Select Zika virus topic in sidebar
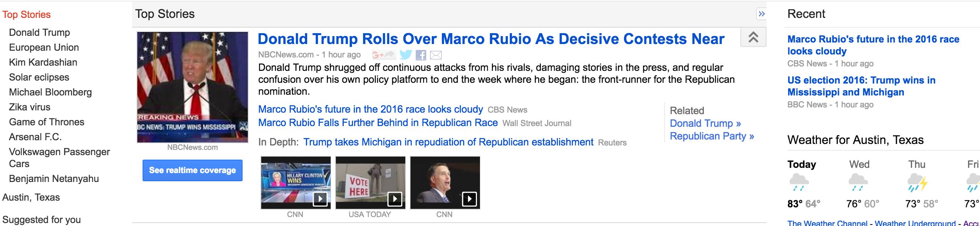Screen dimensions: 980x226 point(30,107)
